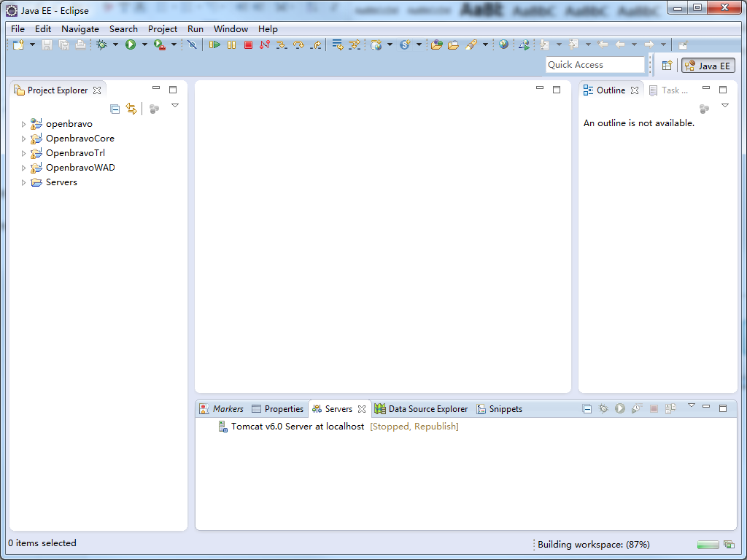Select the Servers folder in Project Explorer
747x560 pixels.
click(61, 182)
